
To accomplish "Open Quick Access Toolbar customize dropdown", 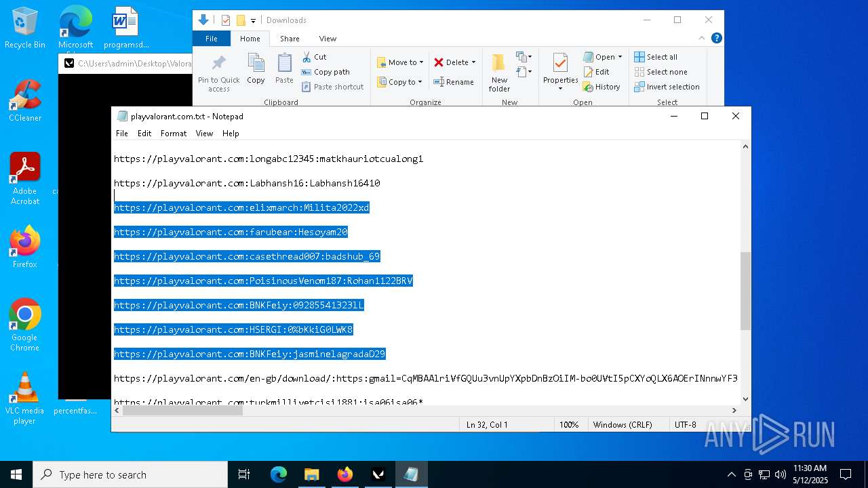I will (x=253, y=20).
